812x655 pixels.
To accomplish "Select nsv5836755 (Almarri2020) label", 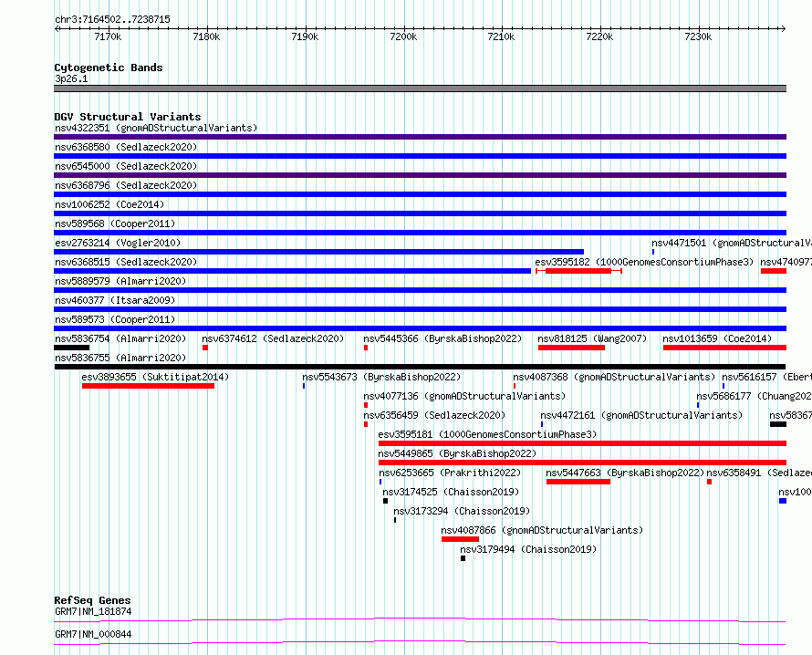I will 120,358.
